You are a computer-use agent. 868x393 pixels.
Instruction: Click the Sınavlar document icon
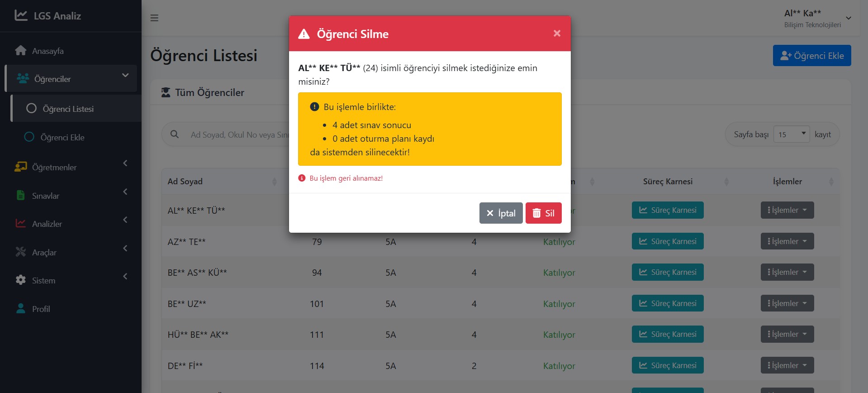tap(21, 195)
